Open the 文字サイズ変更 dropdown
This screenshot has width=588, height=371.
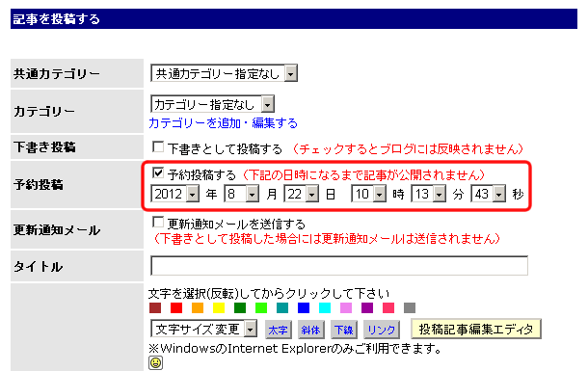203,329
